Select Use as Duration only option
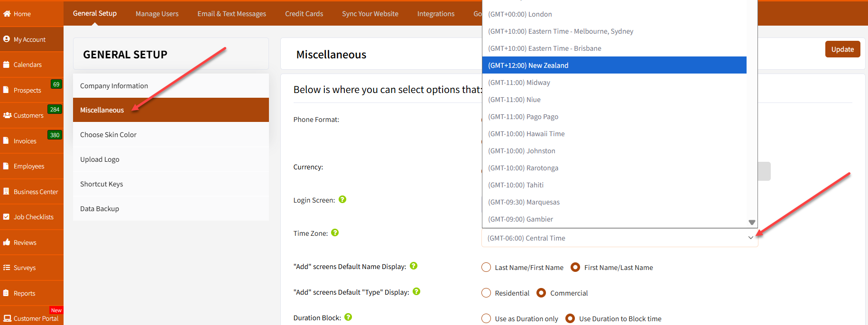 [486, 318]
